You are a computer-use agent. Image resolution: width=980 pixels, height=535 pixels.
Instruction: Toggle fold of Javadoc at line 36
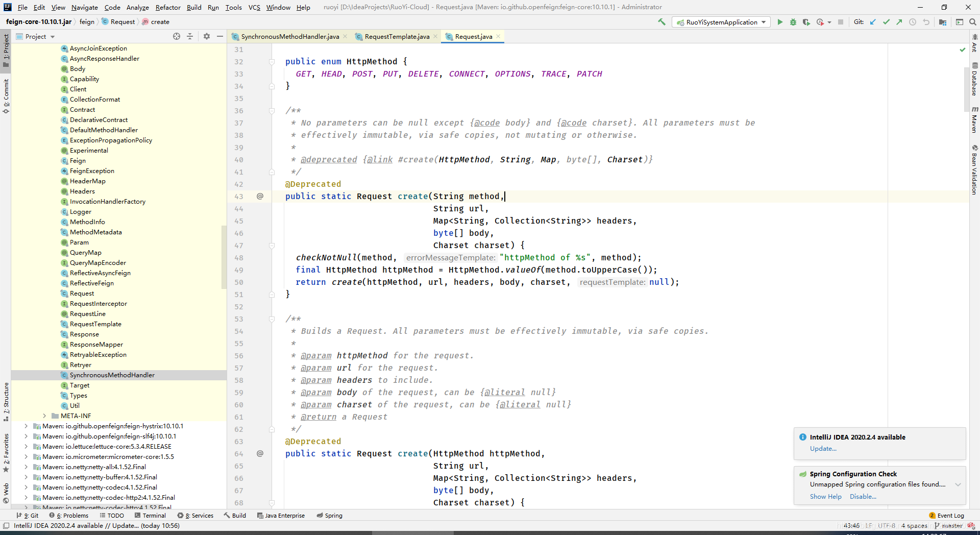click(272, 110)
